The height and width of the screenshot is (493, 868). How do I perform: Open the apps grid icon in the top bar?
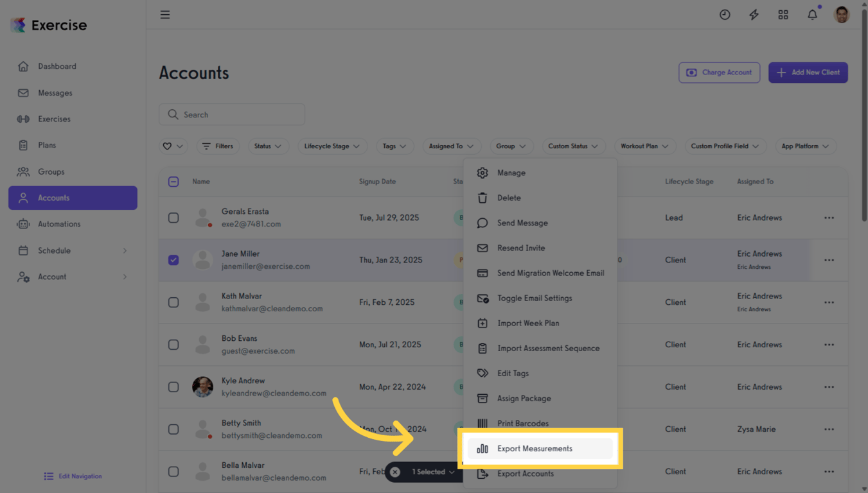pos(783,14)
